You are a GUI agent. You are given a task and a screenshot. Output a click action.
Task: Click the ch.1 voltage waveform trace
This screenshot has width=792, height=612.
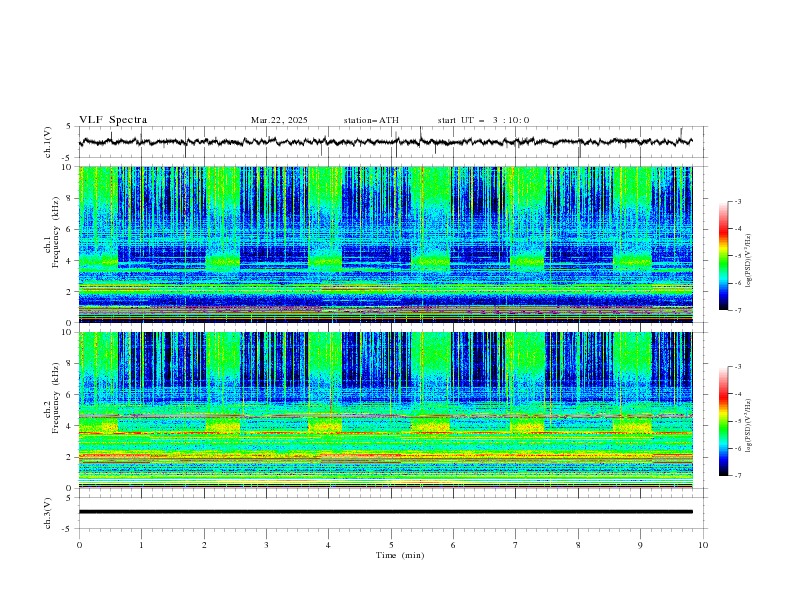click(385, 141)
